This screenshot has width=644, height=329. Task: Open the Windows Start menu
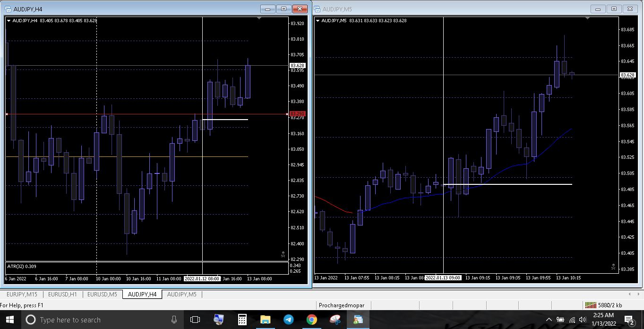10,320
